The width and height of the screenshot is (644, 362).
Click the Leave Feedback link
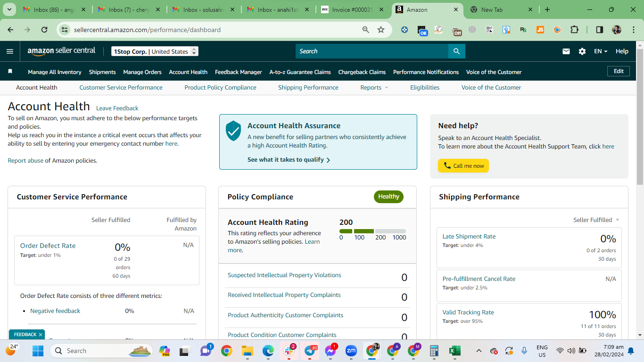[117, 108]
